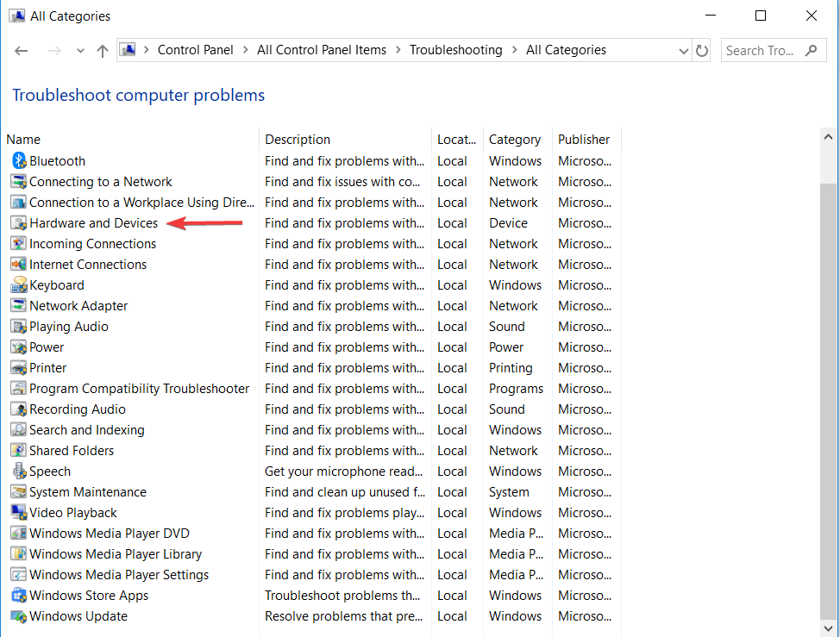Image resolution: width=840 pixels, height=637 pixels.
Task: Click the Keyboard troubleshooter icon
Action: [x=19, y=284]
